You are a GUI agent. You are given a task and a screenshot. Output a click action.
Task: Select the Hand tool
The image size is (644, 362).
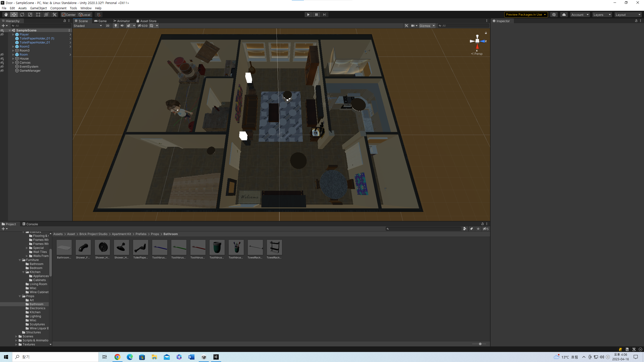[x=6, y=15]
